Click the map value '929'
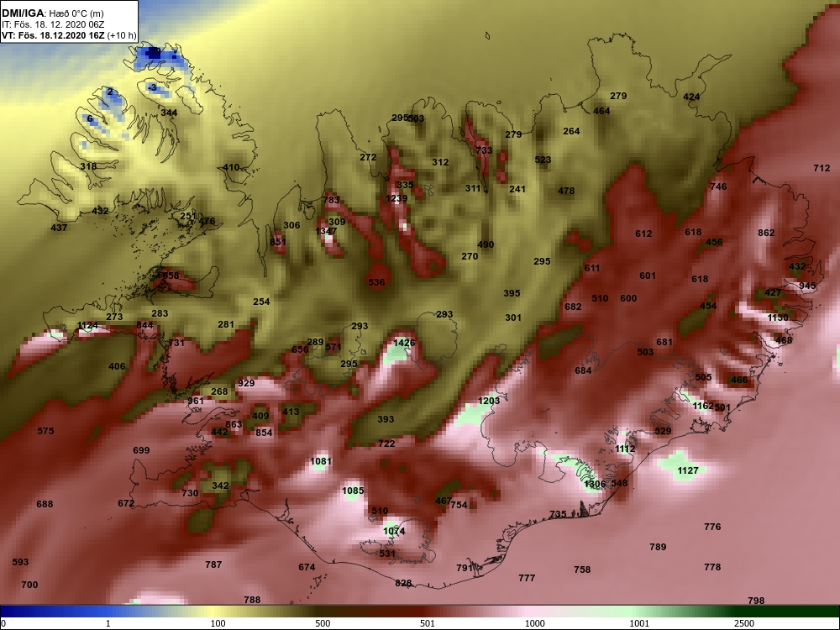Screen dimensions: 840x630 (x=246, y=383)
